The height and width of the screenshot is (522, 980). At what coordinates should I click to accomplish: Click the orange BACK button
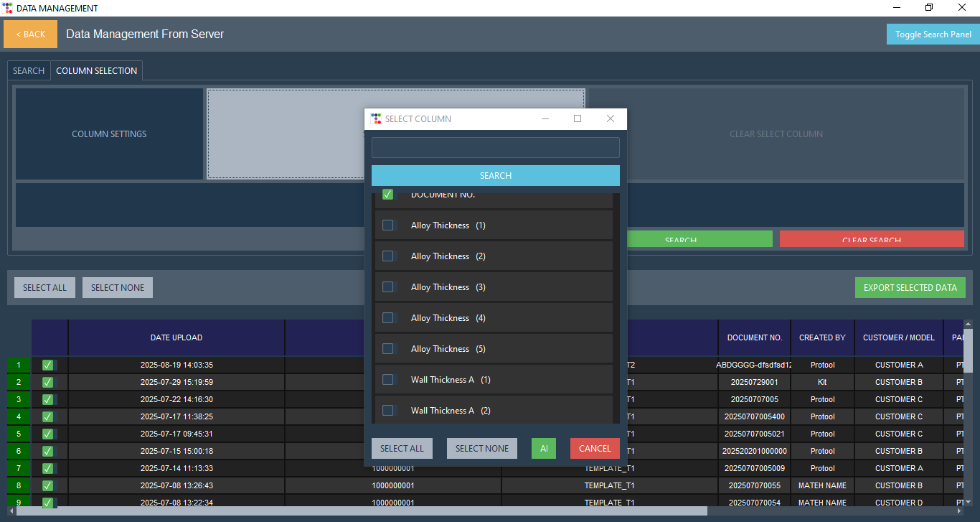[30, 34]
